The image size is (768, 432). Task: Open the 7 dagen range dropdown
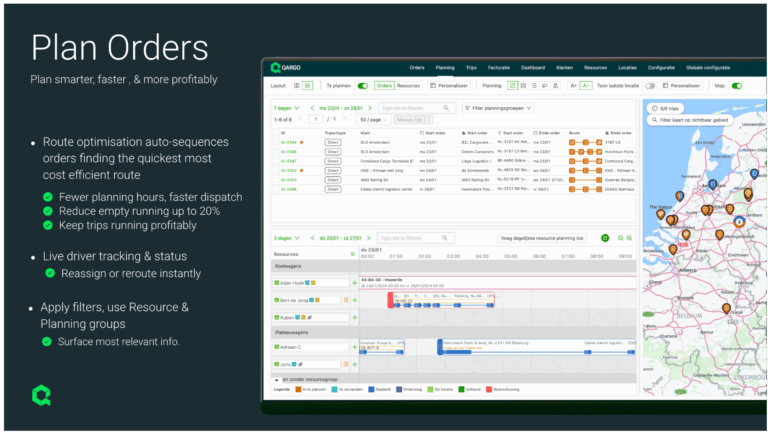(287, 108)
